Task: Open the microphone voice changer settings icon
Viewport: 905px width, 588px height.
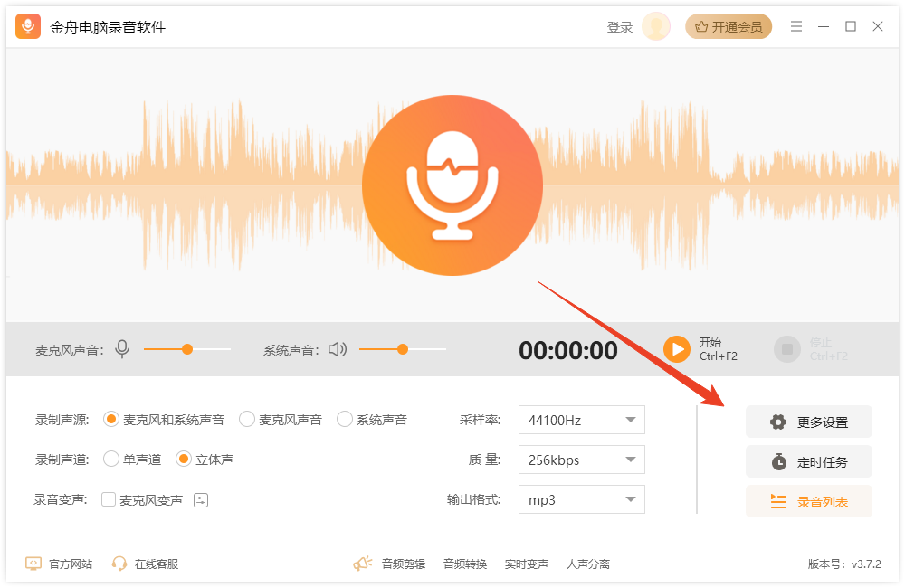Action: pos(200,499)
